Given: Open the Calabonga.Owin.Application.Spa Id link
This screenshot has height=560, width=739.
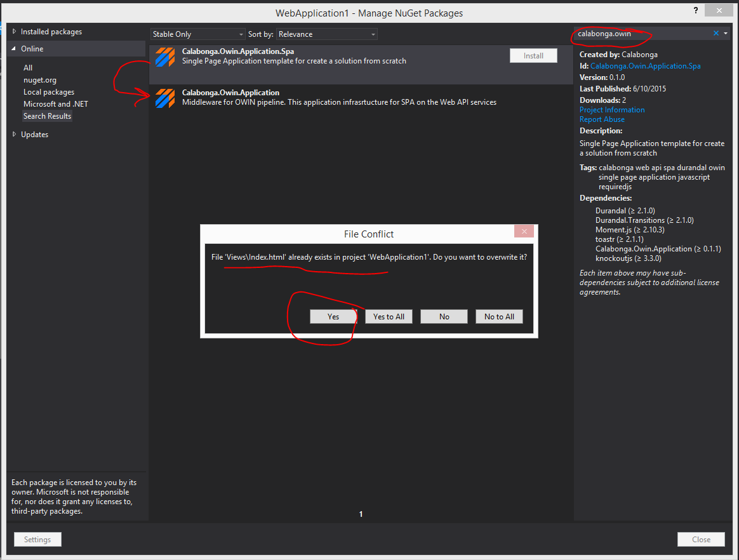Looking at the screenshot, I should 645,66.
